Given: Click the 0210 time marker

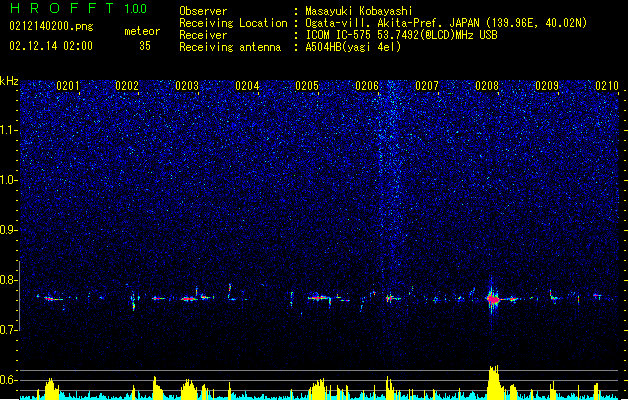Looking at the screenshot, I should click(x=607, y=86).
